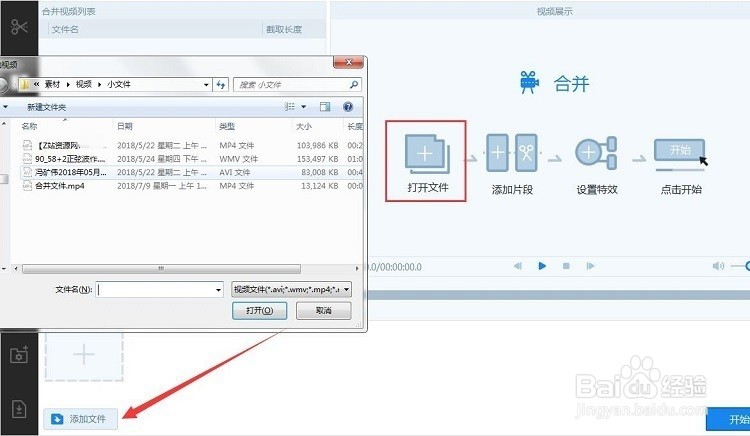Adjust the volume slider

pyautogui.click(x=740, y=266)
